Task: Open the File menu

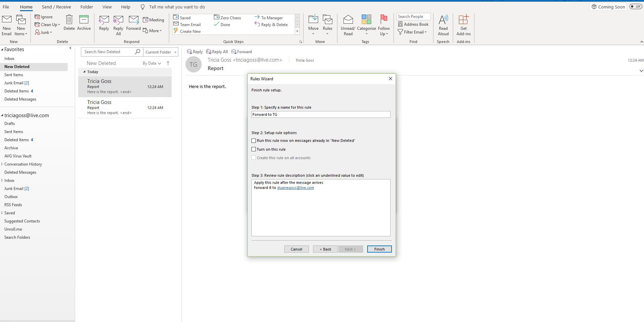Action: pyautogui.click(x=6, y=7)
